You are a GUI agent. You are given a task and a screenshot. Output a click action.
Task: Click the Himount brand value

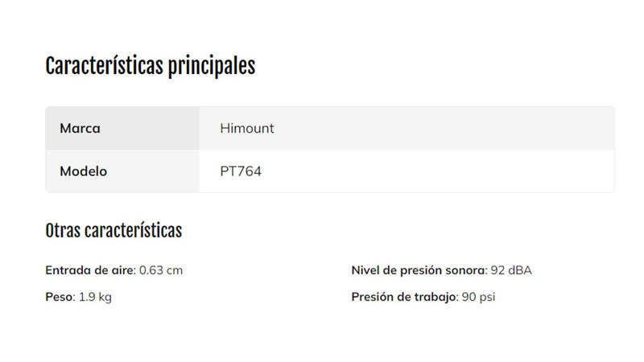click(247, 128)
